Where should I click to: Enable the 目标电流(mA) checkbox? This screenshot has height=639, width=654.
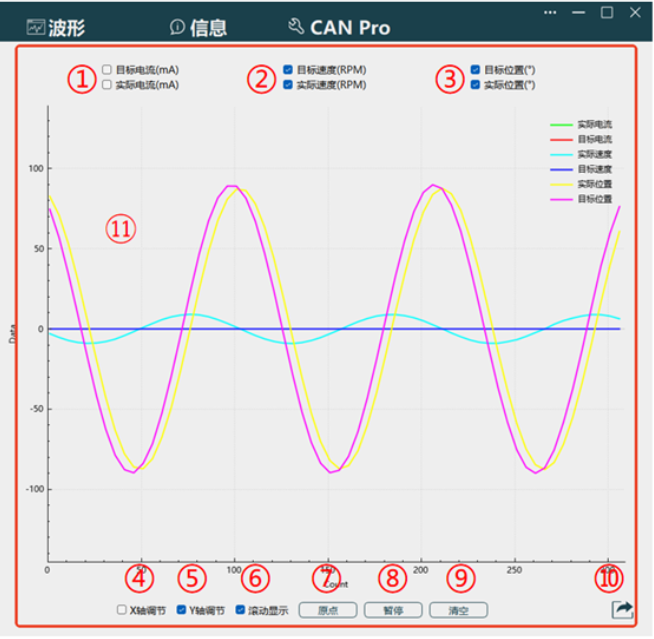tap(107, 70)
